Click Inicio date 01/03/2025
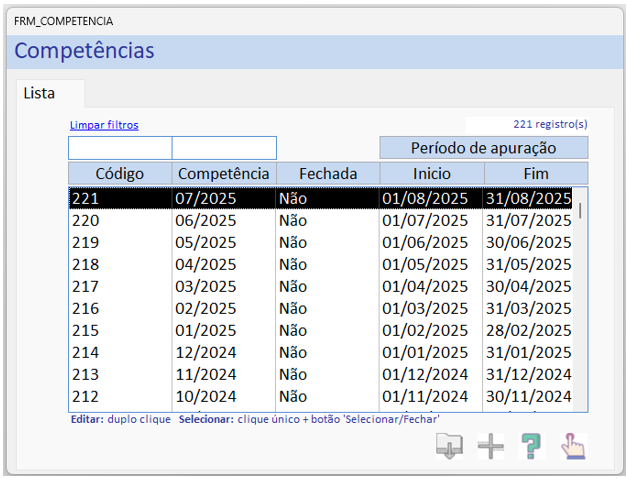Image resolution: width=627 pixels, height=478 pixels. [425, 308]
